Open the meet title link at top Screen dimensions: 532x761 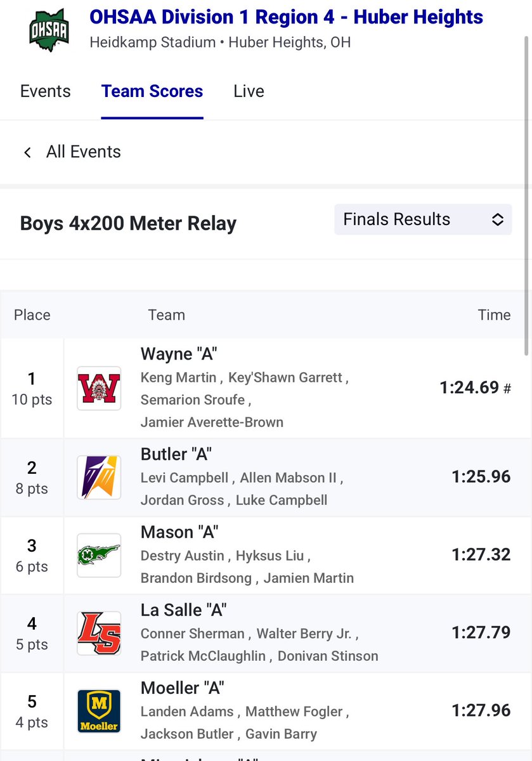pos(287,17)
